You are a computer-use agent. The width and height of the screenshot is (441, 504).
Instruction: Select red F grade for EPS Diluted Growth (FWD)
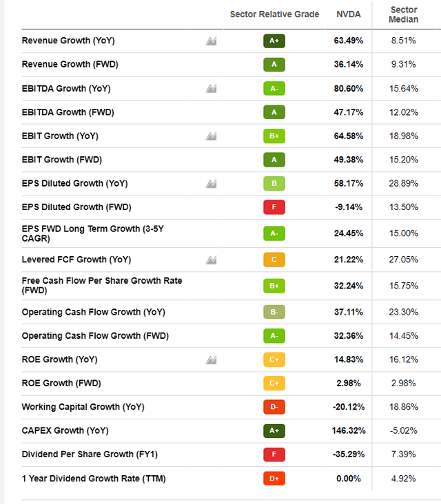click(274, 207)
